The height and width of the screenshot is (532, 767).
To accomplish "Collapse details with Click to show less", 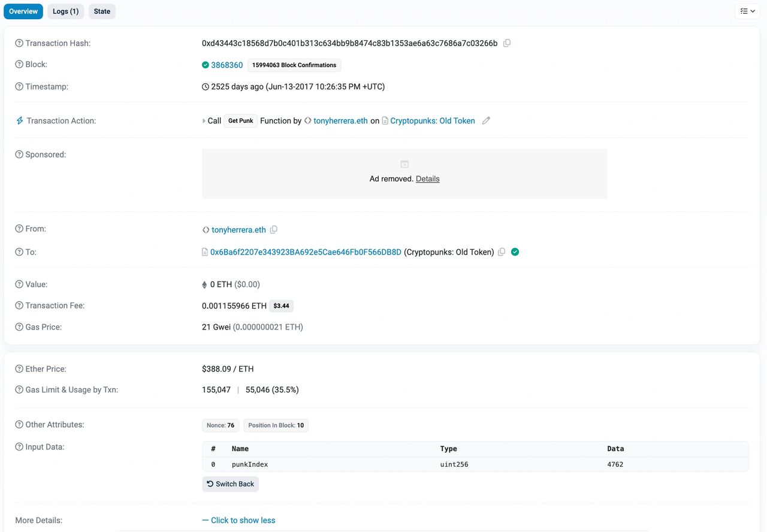I will point(238,521).
